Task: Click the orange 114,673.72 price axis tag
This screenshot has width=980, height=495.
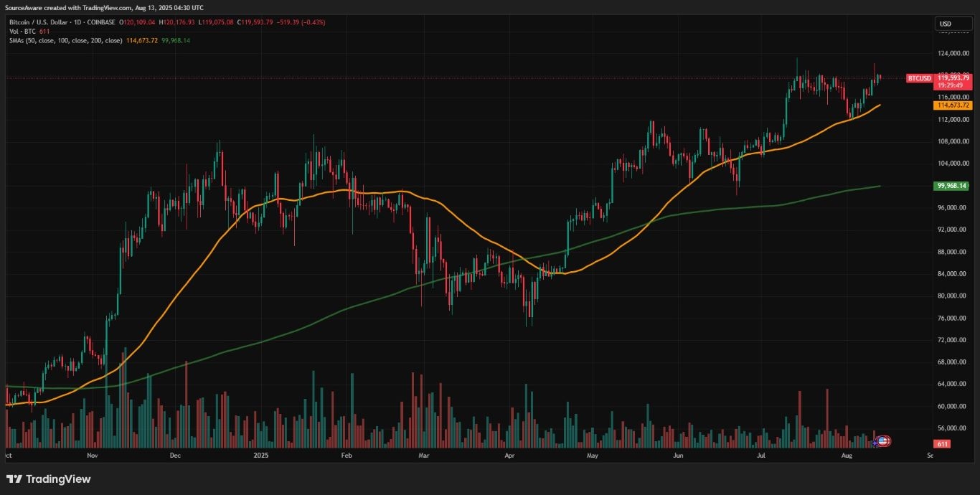Action: coord(953,105)
